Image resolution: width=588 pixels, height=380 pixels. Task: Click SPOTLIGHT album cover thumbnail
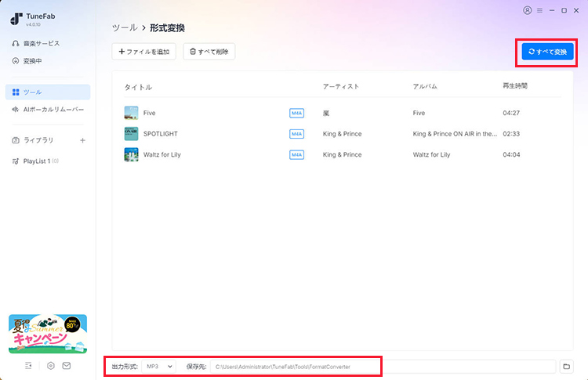click(x=131, y=134)
